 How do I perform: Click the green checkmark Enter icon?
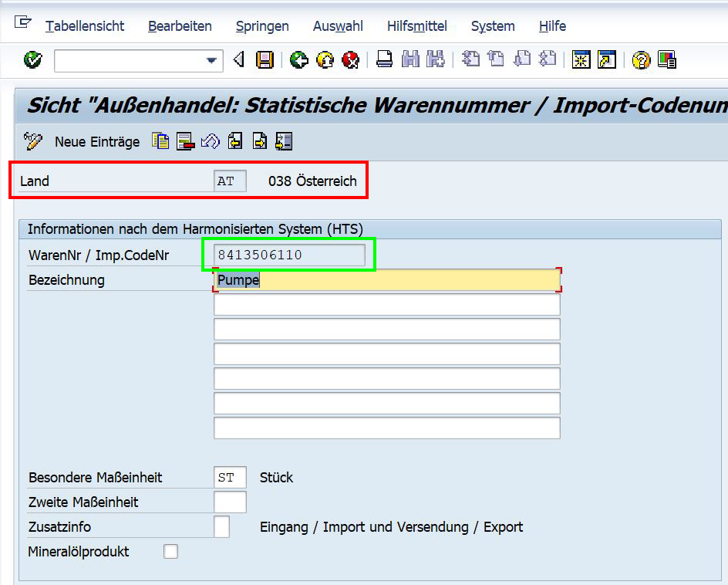point(32,60)
